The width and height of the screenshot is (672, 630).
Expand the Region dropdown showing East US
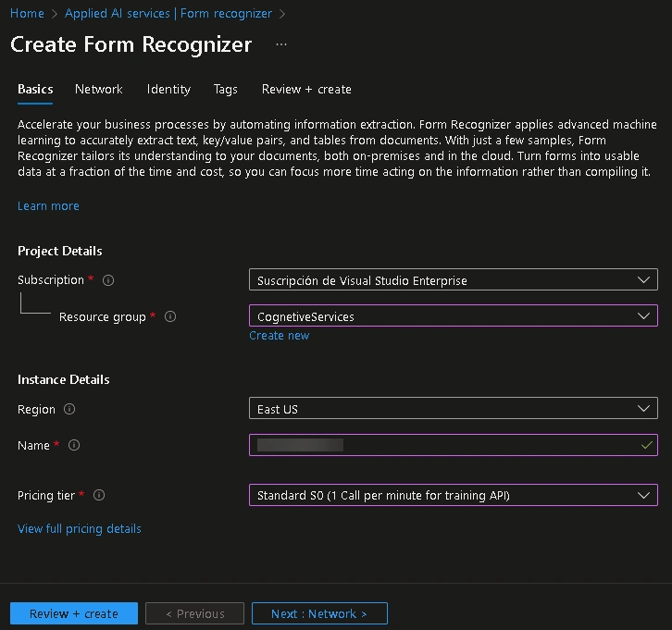(454, 408)
